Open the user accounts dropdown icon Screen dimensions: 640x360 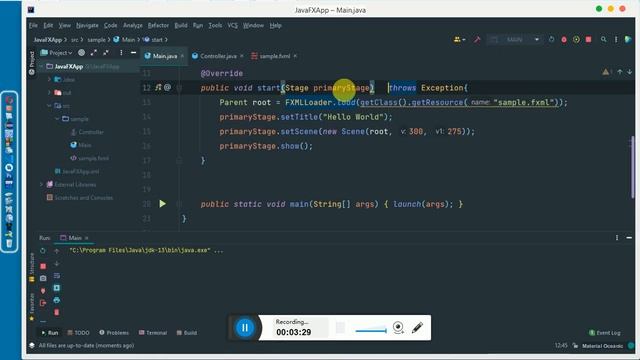pos(460,40)
